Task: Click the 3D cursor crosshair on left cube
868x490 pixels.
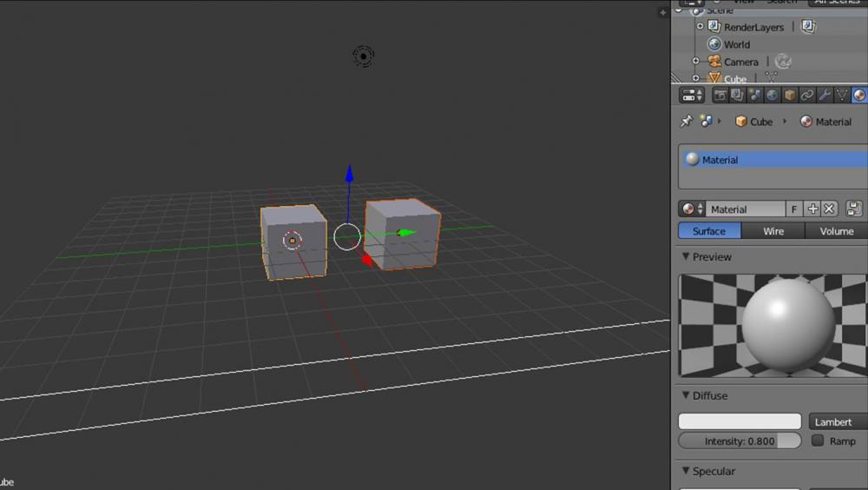Action: (293, 241)
